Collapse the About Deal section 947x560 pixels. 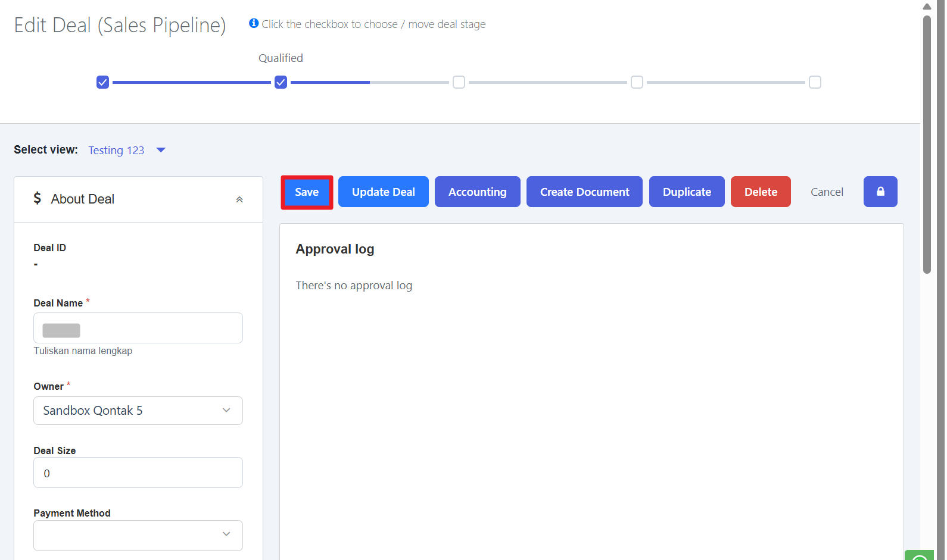click(239, 199)
